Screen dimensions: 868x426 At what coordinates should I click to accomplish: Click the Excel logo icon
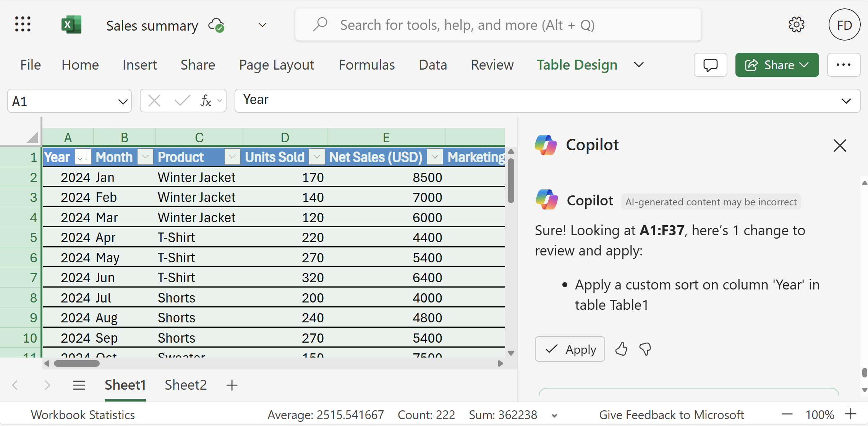click(71, 25)
